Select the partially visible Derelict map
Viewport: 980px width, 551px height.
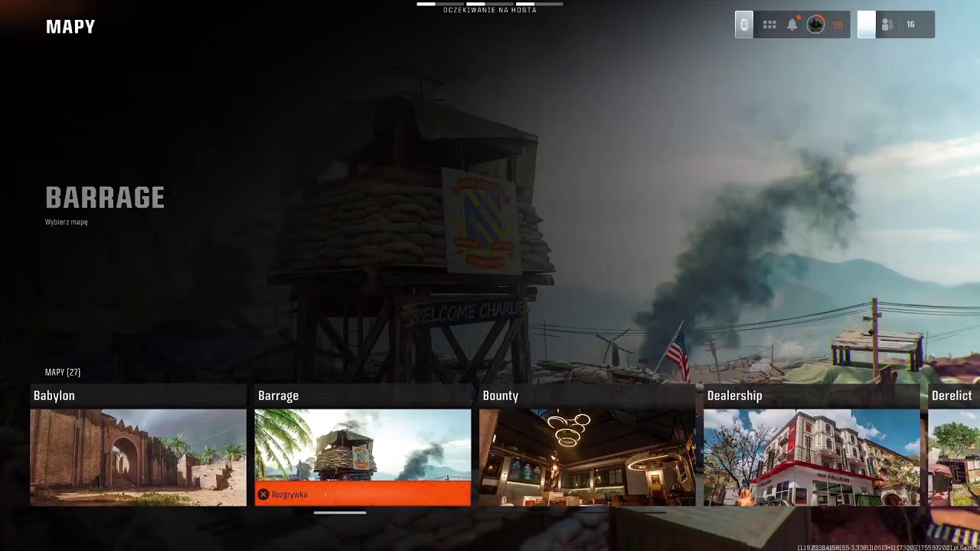954,458
